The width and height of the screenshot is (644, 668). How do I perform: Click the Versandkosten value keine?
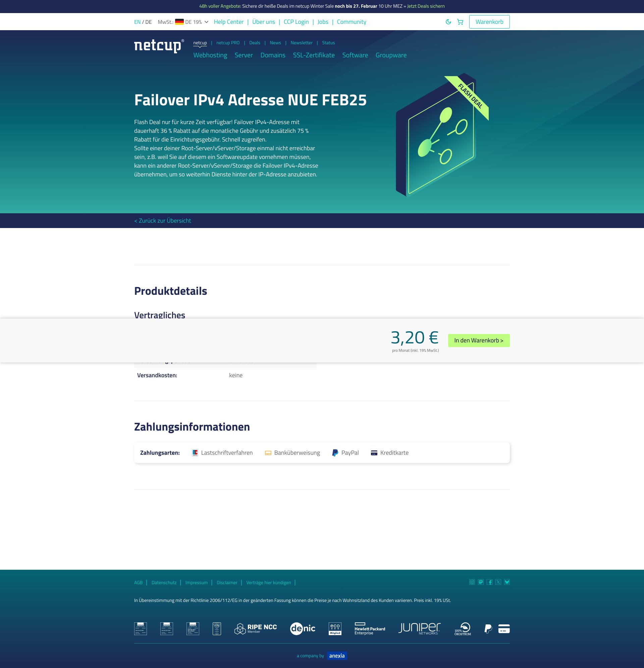pyautogui.click(x=236, y=375)
